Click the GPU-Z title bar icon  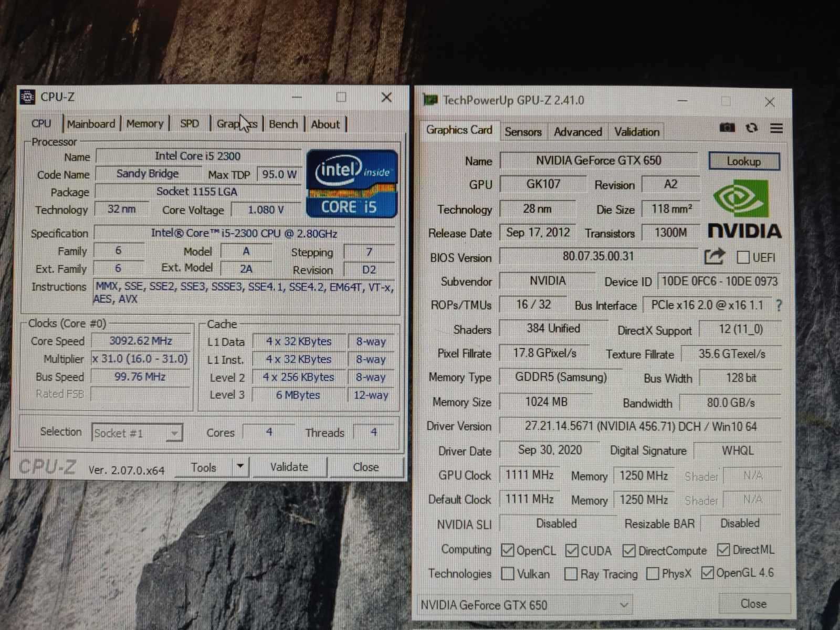[430, 100]
